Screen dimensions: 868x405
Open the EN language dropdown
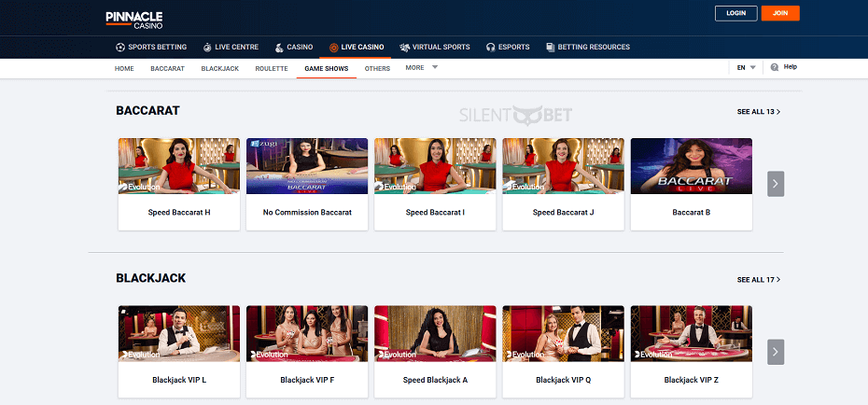747,67
